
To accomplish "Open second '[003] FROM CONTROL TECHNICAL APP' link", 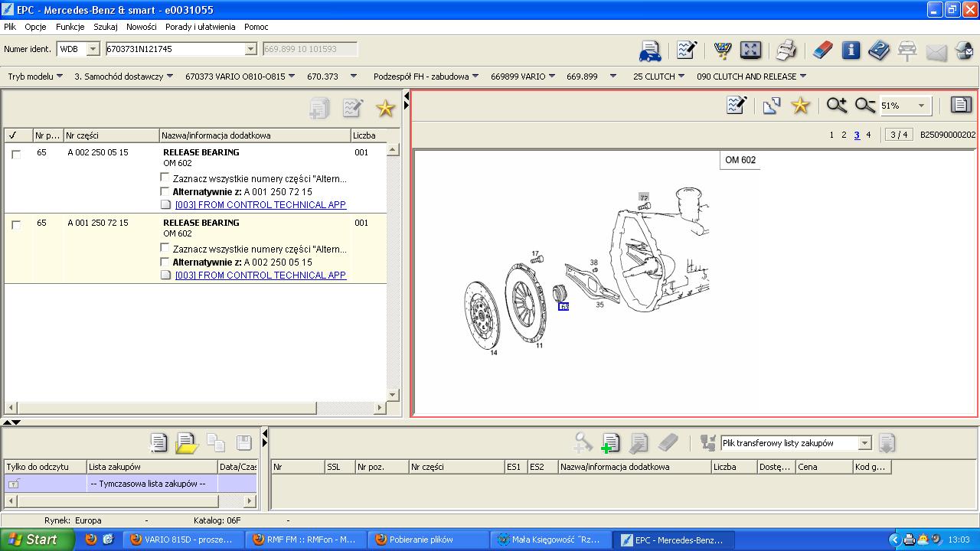I will tap(260, 275).
